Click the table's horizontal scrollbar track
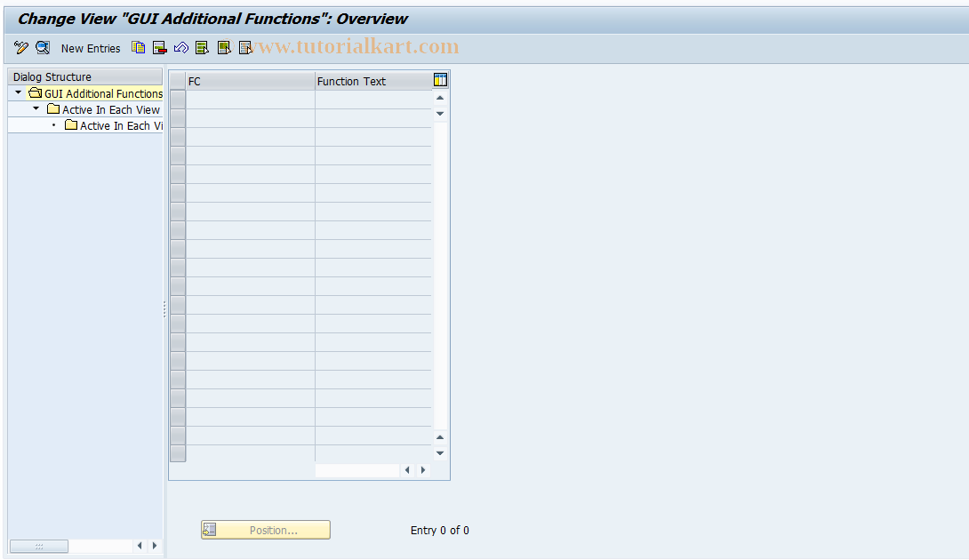This screenshot has width=969, height=560. 357,470
